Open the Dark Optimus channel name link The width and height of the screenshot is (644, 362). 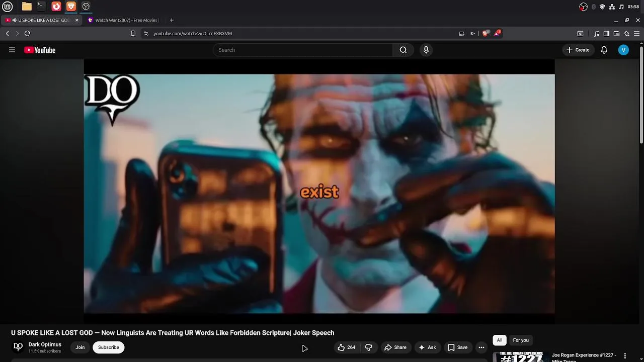[45, 344]
